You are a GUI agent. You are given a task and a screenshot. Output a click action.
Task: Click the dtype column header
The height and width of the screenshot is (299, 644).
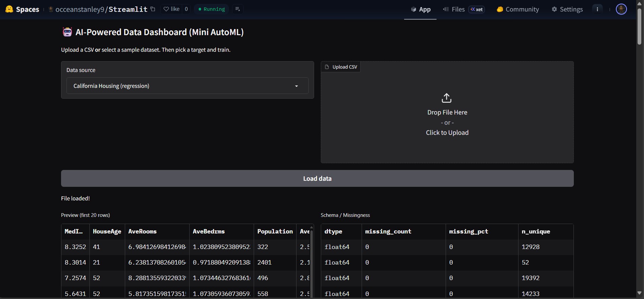[341, 231]
